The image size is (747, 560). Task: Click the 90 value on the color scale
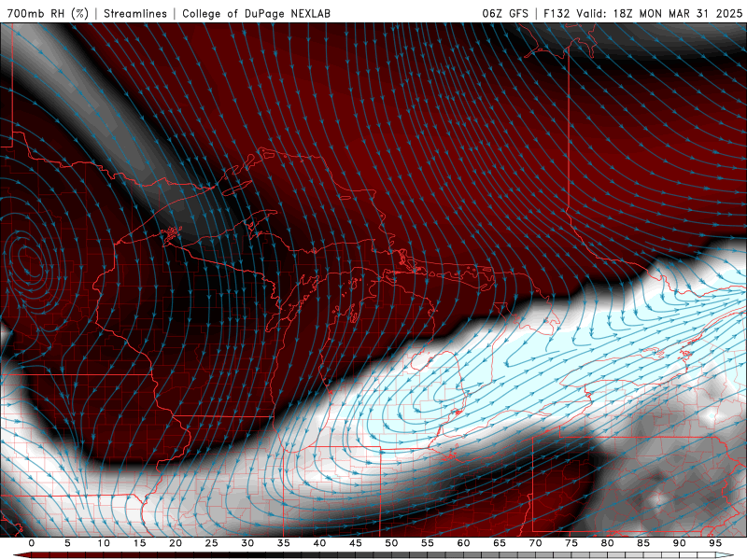[680, 543]
